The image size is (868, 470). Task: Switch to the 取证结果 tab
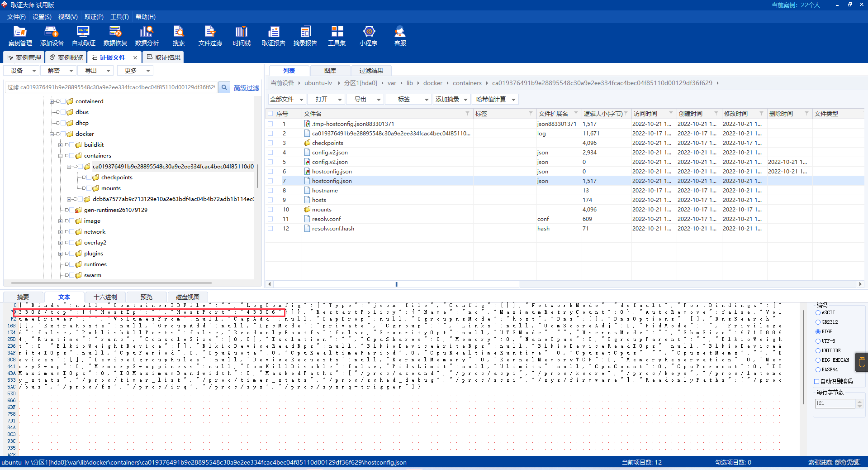tap(164, 58)
